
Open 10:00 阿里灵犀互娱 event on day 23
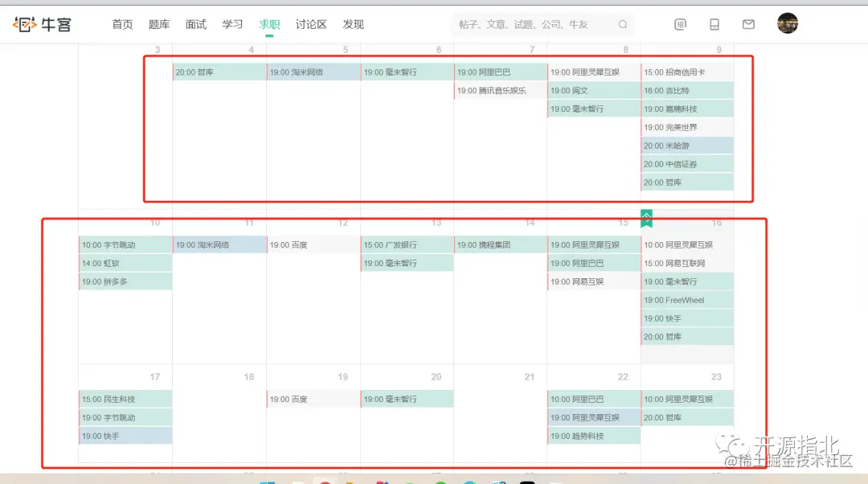[x=687, y=400]
